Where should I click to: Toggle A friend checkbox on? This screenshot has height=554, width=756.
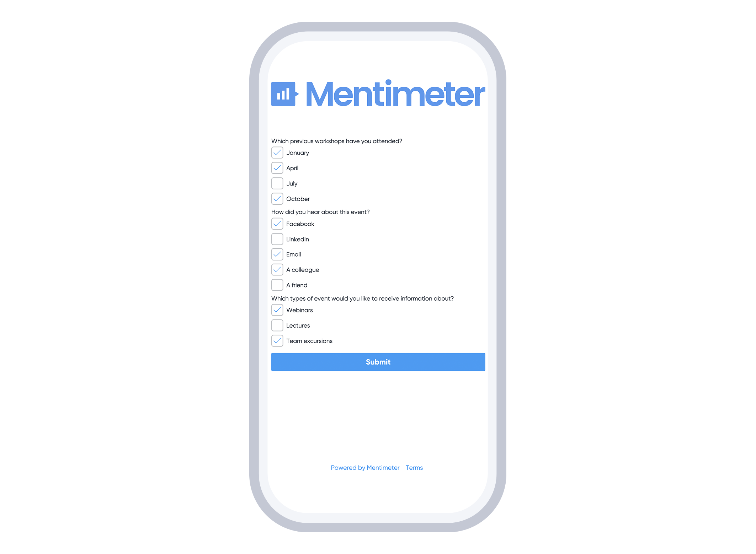(x=276, y=285)
